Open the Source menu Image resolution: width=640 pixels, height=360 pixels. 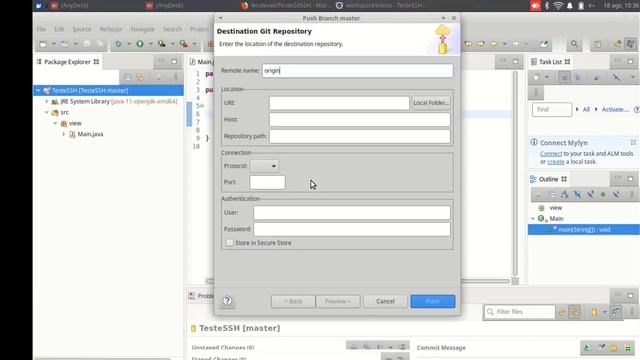coord(82,29)
